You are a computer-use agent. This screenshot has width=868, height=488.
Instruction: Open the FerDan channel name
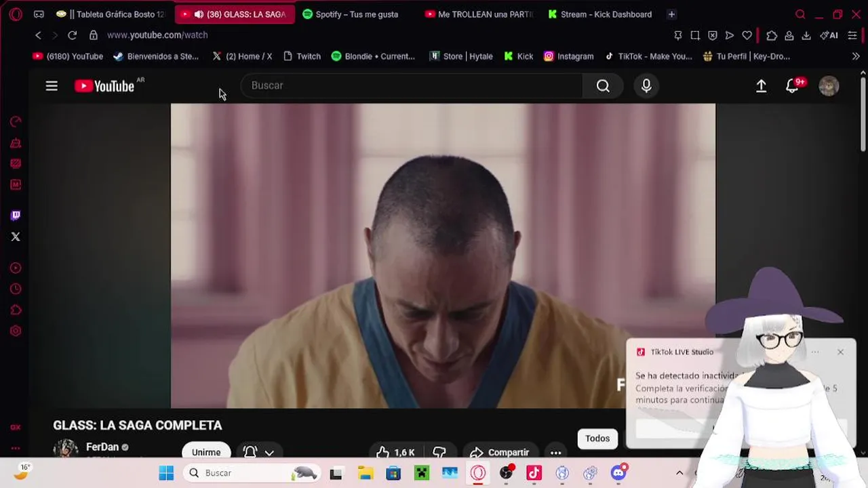[102, 447]
